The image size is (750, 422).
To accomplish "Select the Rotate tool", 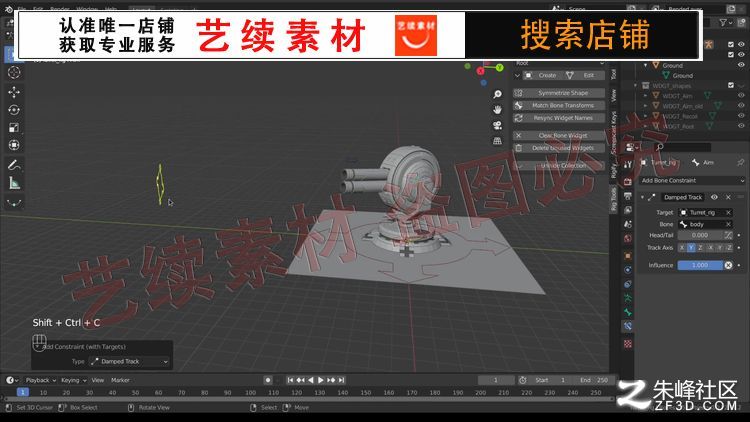I will 14,110.
